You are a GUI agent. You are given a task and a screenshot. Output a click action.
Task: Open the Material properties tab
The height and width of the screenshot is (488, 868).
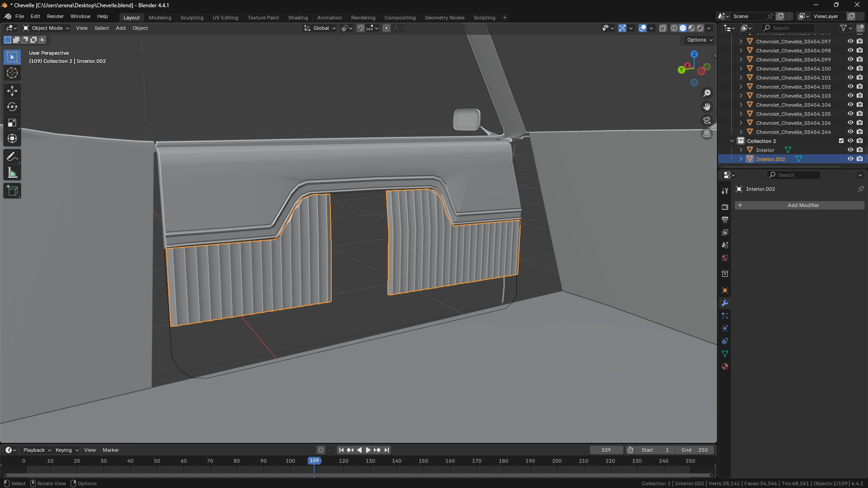tap(725, 366)
